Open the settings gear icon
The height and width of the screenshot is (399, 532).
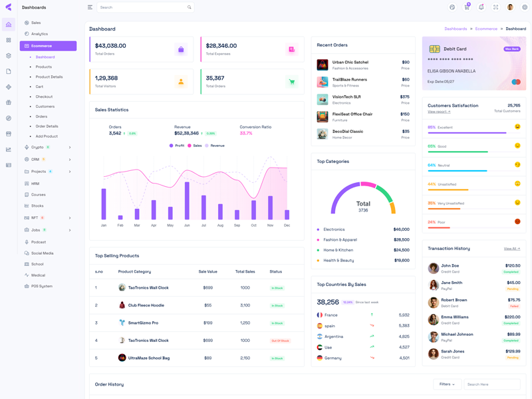525,7
